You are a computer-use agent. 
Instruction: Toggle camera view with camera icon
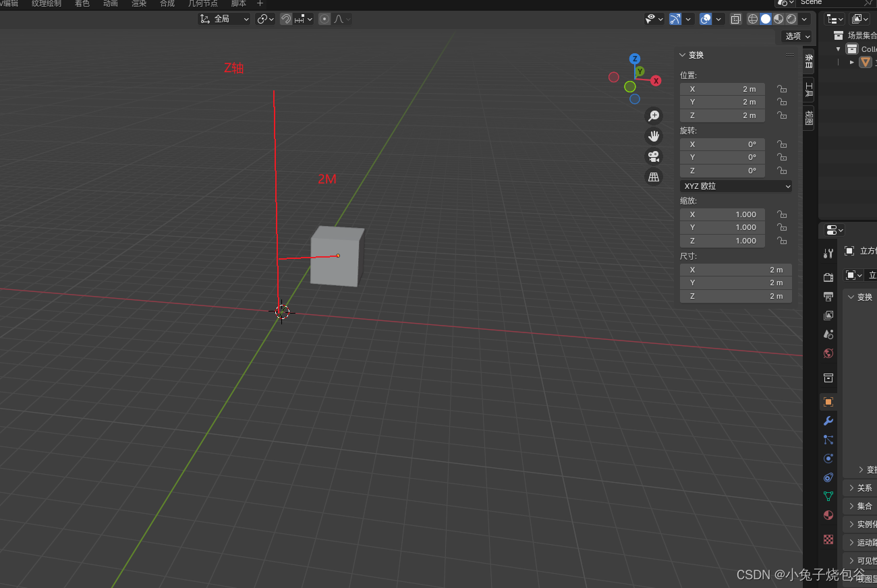point(654,156)
